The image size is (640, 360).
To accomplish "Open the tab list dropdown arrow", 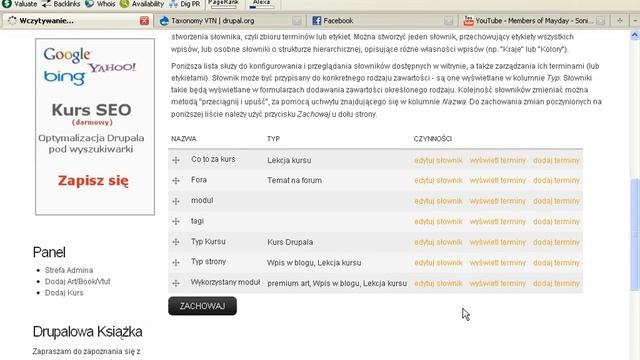I will [x=635, y=20].
